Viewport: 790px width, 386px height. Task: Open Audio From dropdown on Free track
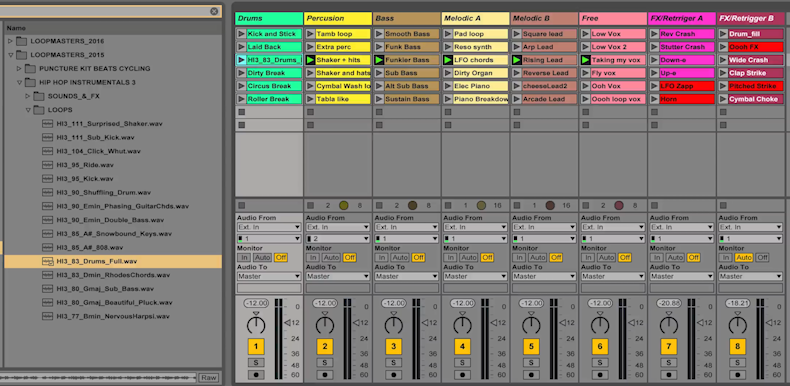tap(613, 227)
